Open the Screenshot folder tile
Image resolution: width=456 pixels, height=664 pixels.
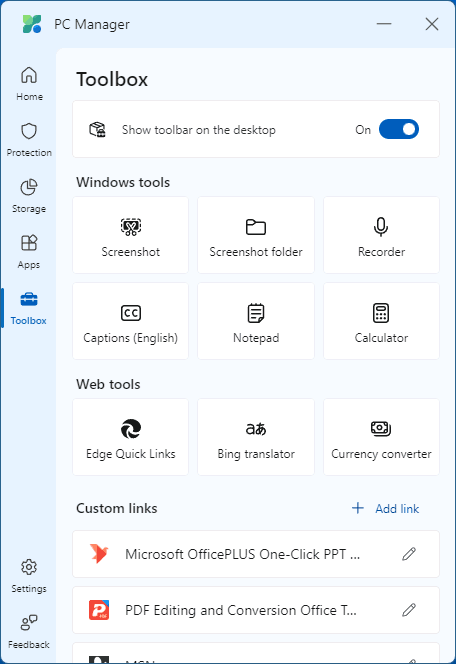(x=256, y=235)
